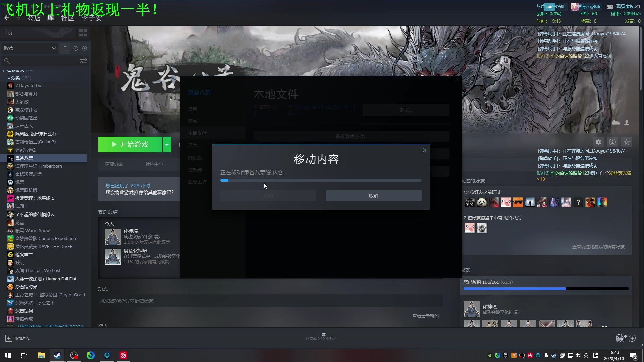Open downloads status at bottom bar

pyautogui.click(x=321, y=336)
